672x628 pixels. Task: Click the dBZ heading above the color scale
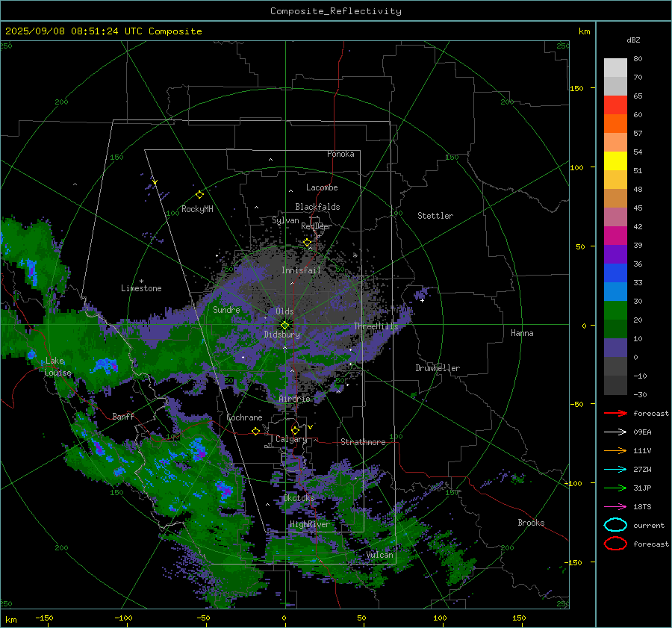pyautogui.click(x=633, y=40)
